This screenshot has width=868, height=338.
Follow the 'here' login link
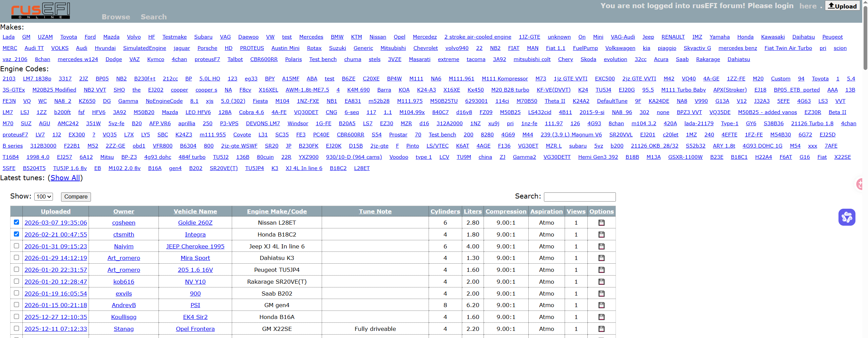[808, 6]
